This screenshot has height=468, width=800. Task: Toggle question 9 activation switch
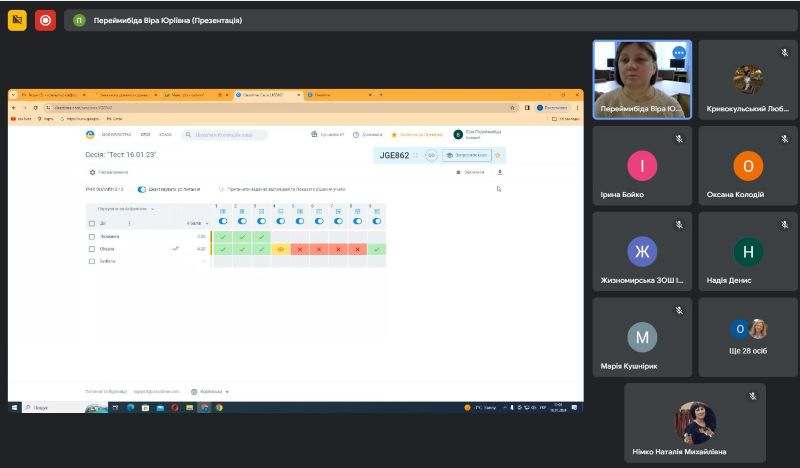[377, 221]
